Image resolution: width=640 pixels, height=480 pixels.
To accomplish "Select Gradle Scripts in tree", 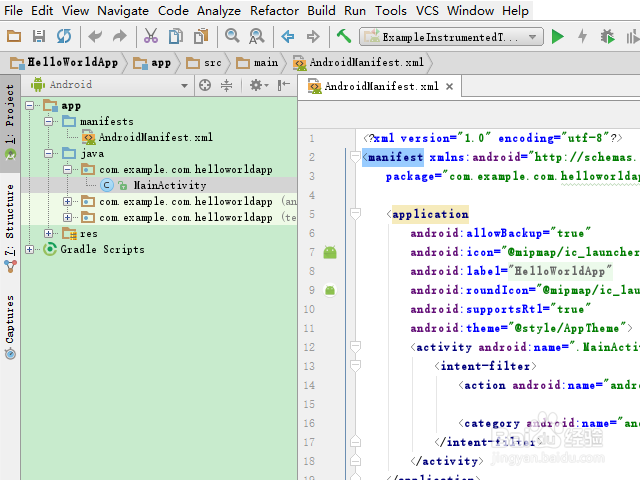I will pos(102,249).
